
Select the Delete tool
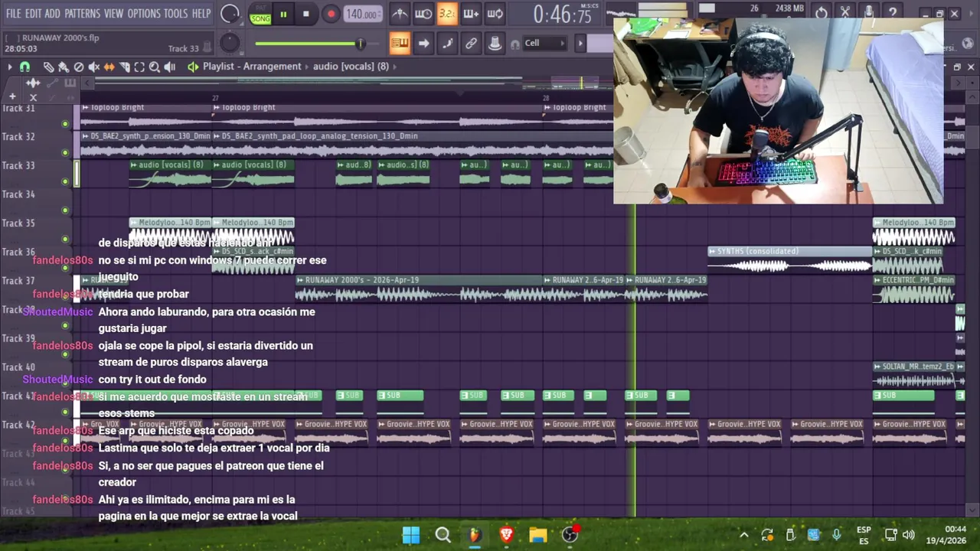[x=79, y=67]
